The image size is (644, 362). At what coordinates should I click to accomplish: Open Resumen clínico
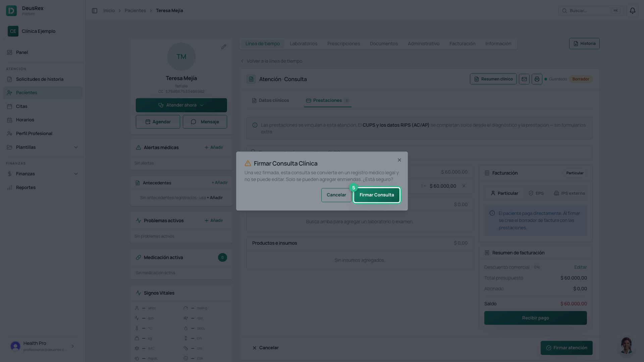[x=493, y=79]
